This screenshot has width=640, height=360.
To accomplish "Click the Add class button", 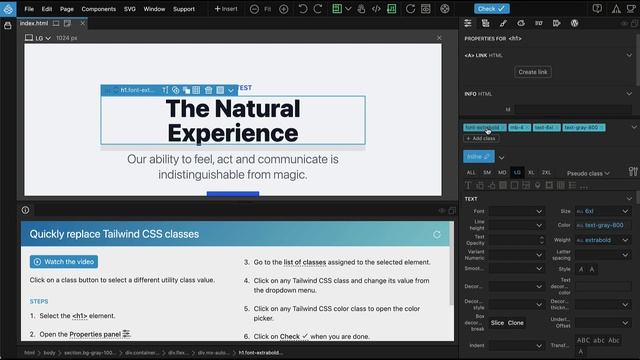I will 481,138.
